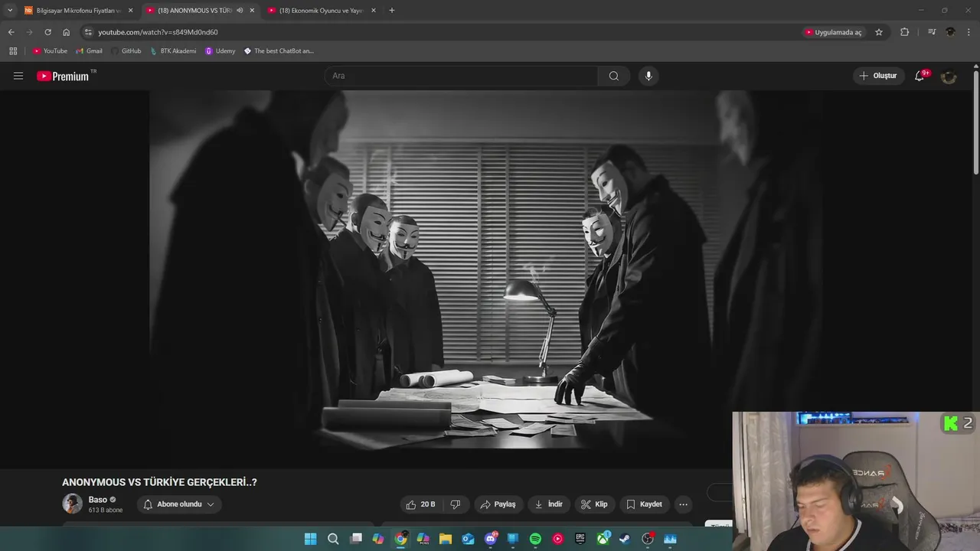Go back in browser history
Screen dimensions: 980x551
[x=11, y=32]
